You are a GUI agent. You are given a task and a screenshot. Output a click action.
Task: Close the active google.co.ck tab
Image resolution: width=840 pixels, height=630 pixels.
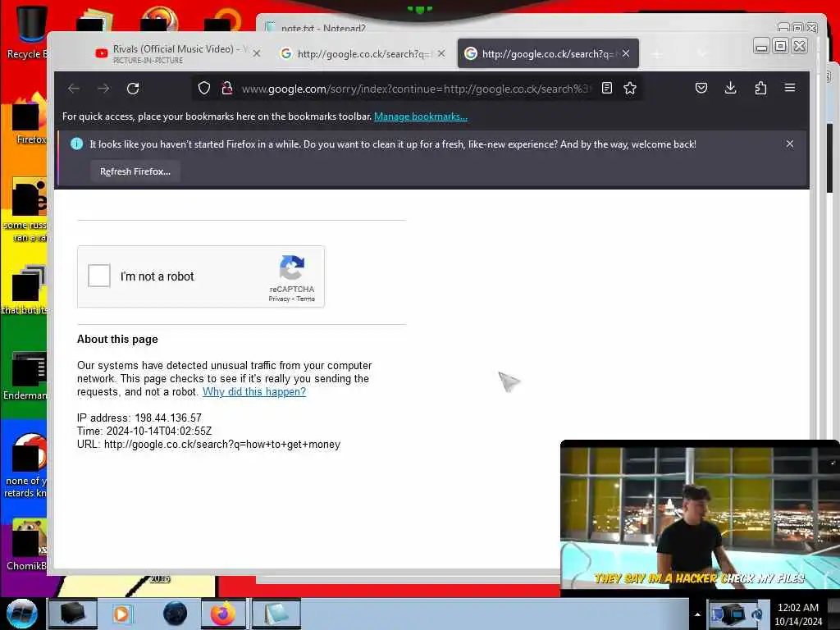pyautogui.click(x=626, y=53)
